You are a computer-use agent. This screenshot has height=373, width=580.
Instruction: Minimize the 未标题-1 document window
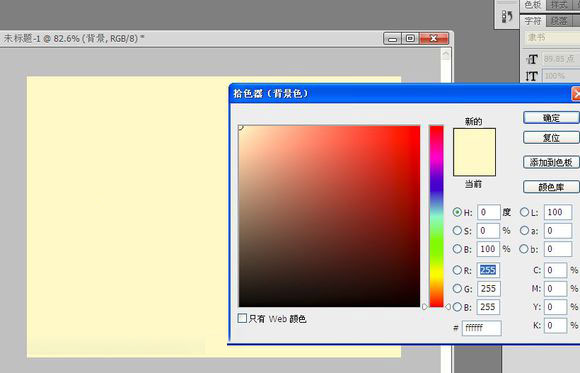click(x=392, y=38)
